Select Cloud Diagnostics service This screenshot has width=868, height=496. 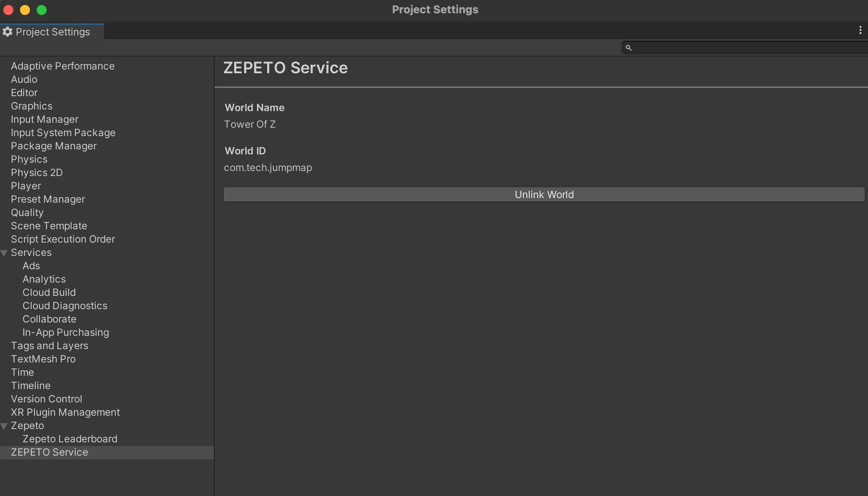(65, 306)
